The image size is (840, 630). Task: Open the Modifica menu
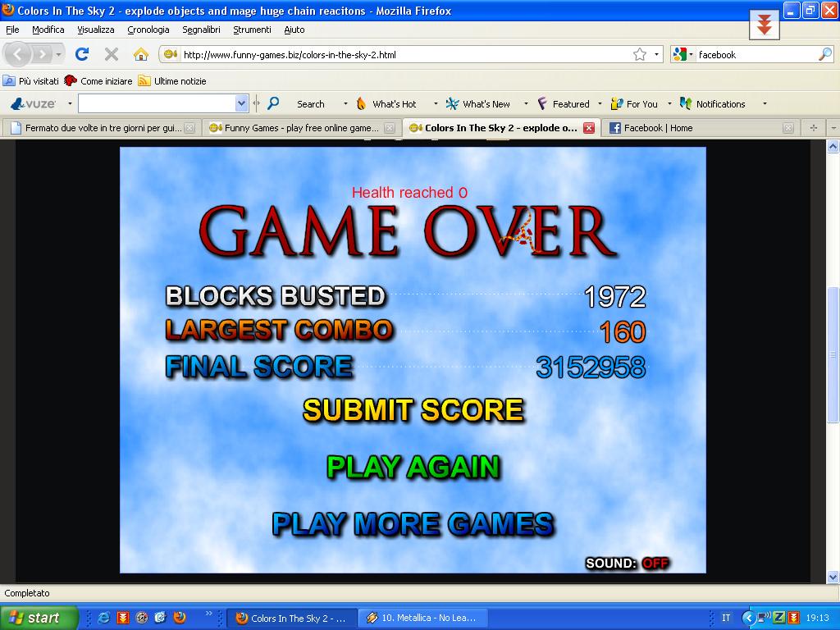click(x=48, y=30)
